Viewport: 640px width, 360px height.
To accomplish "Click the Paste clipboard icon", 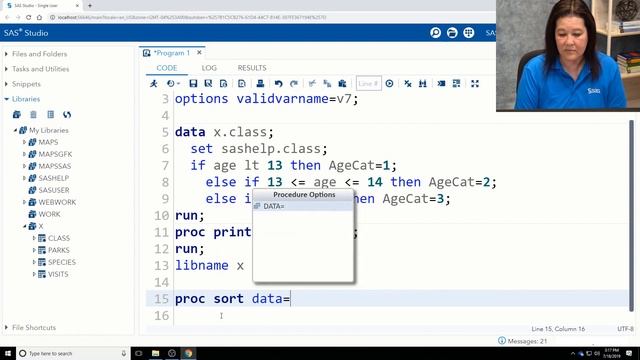I will pos(342,84).
